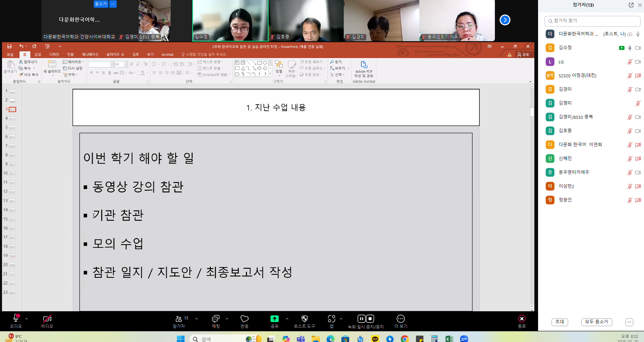Click the 참가자 찾기 search field
Image resolution: width=644 pixels, height=342 pixels.
point(592,21)
